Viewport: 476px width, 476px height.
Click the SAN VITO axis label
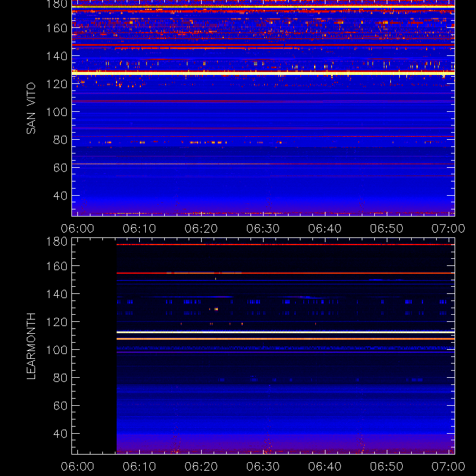pos(31,108)
